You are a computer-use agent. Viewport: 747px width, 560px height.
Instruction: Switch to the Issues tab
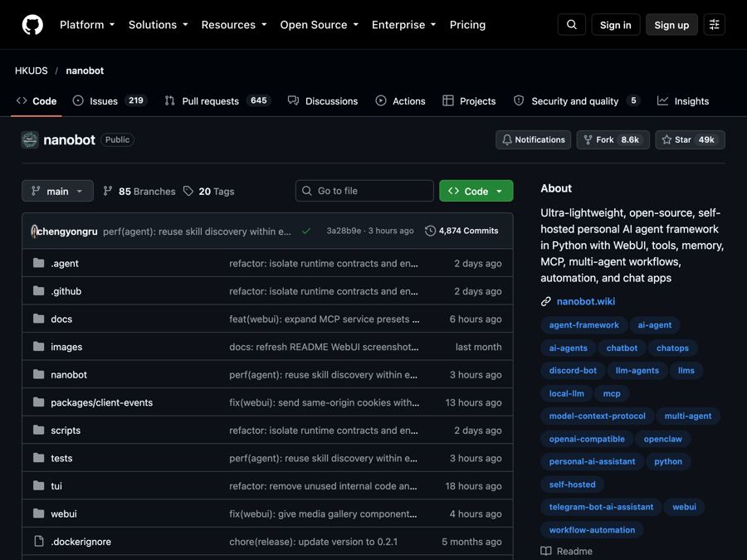(110, 101)
